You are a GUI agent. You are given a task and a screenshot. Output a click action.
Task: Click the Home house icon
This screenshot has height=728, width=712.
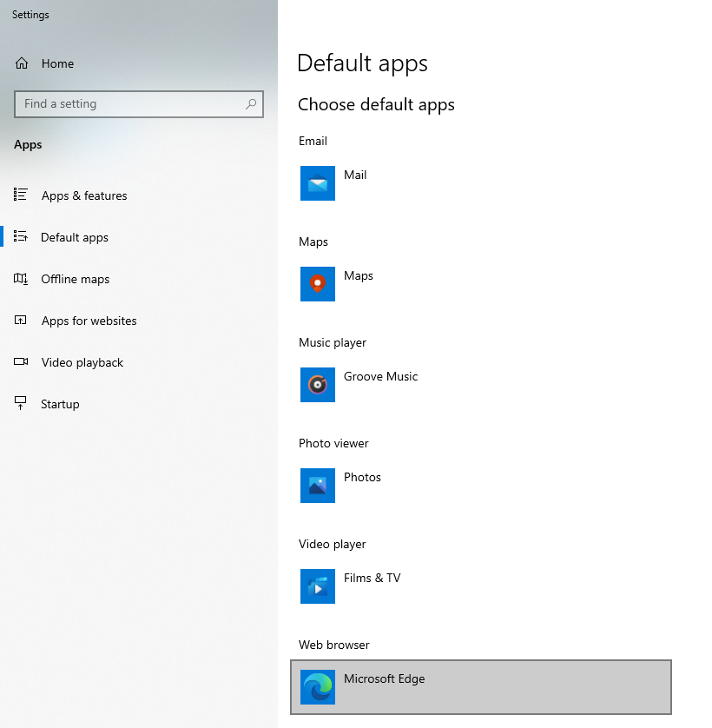[22, 63]
